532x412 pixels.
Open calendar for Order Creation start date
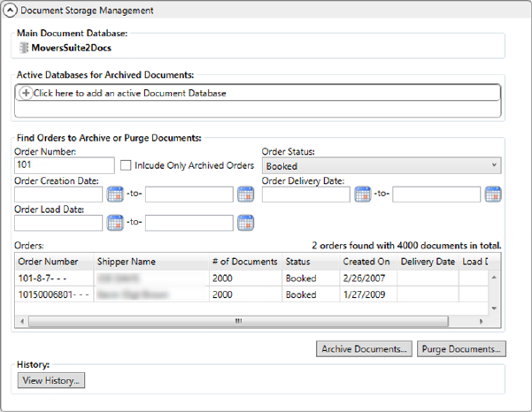pos(115,195)
